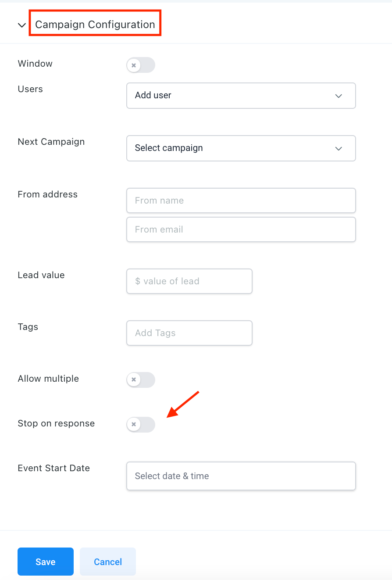Click the arrow icon in Next Campaign dropdown
392x580 pixels.
[x=339, y=148]
